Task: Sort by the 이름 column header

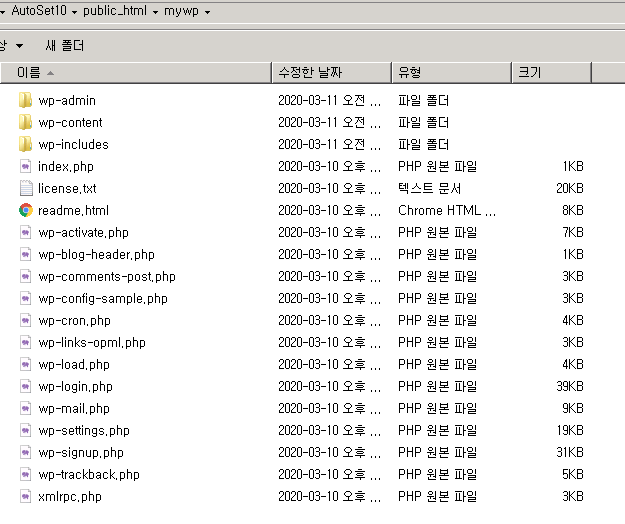Action: tap(136, 73)
